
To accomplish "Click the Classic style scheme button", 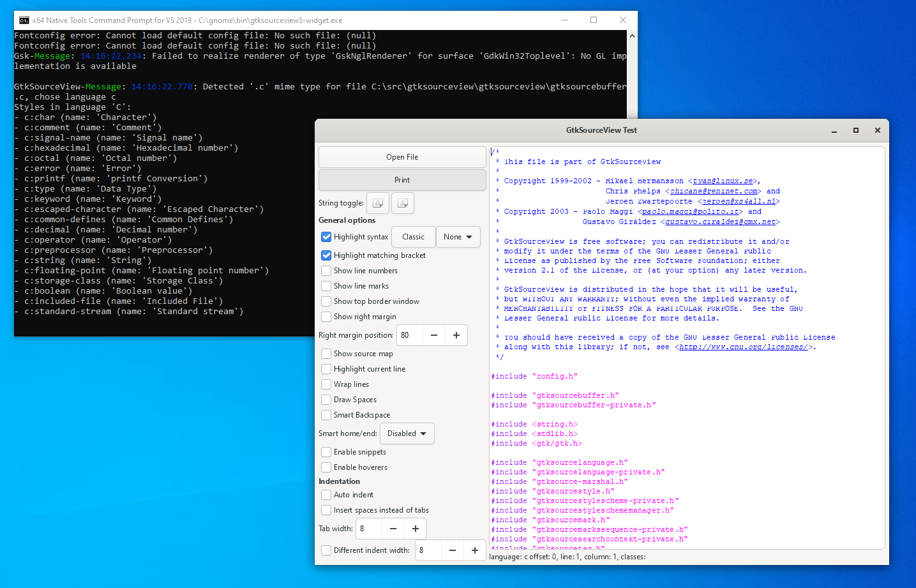I will 413,237.
